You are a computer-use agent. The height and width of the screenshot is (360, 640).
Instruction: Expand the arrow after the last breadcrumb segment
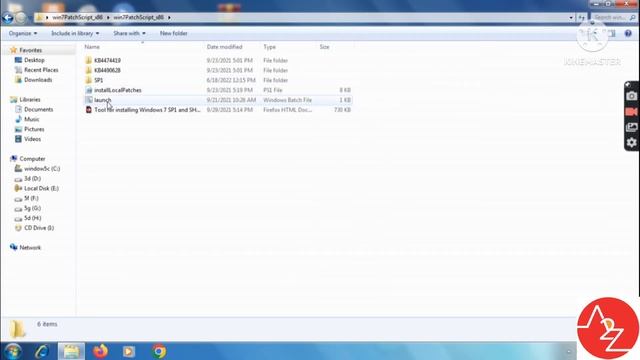(x=169, y=18)
